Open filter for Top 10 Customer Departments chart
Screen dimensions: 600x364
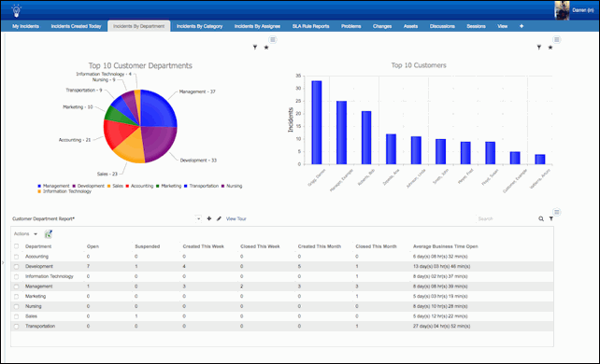click(255, 48)
